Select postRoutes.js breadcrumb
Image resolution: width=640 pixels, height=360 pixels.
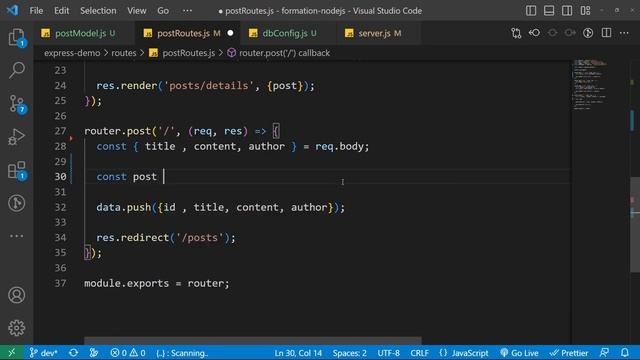point(182,53)
